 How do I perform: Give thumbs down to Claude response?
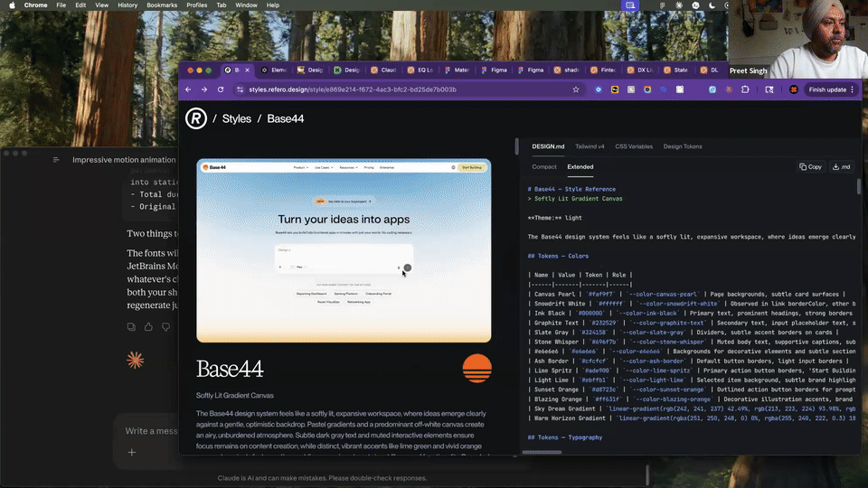[x=165, y=327]
